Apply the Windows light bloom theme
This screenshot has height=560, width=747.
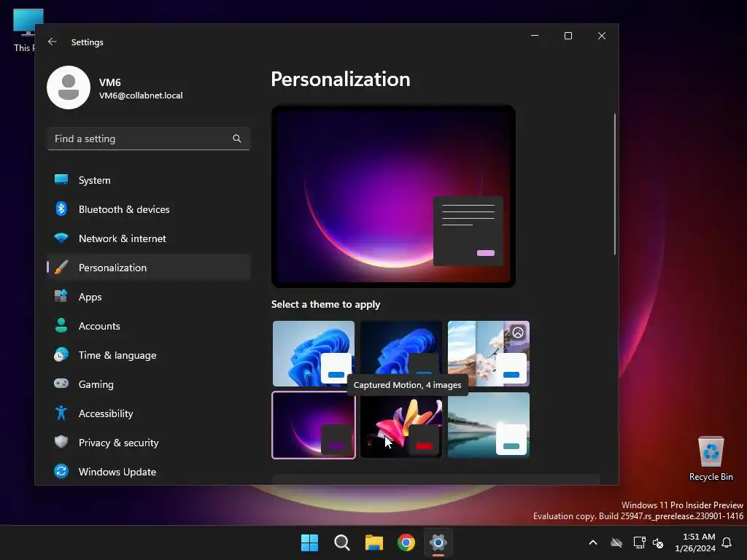point(314,354)
